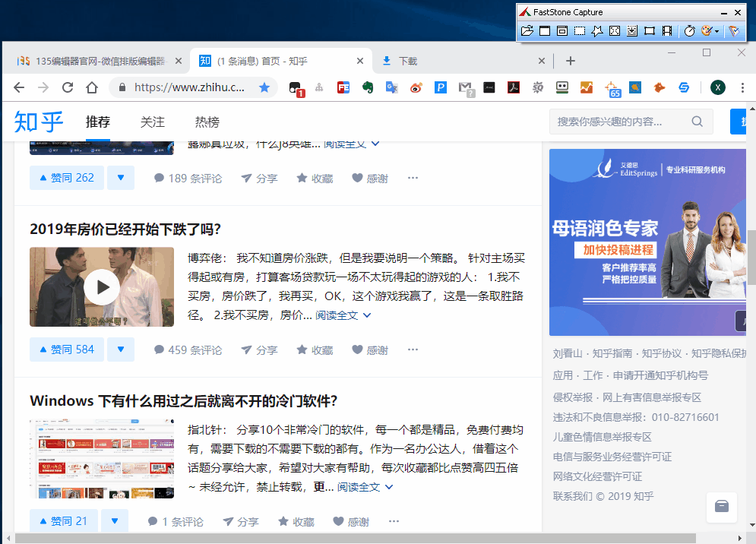Click the Weibo extension icon
Viewport: 756px width, 544px height.
pos(416,87)
